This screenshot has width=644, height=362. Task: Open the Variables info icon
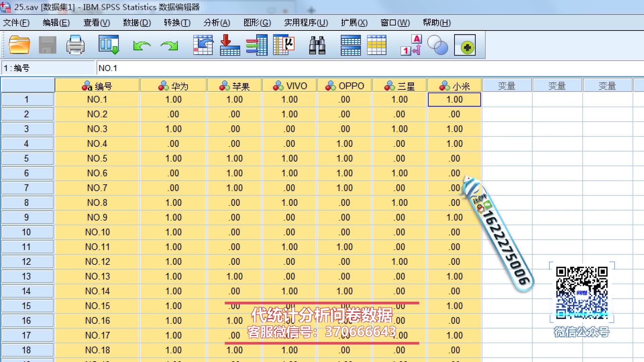[x=257, y=45]
